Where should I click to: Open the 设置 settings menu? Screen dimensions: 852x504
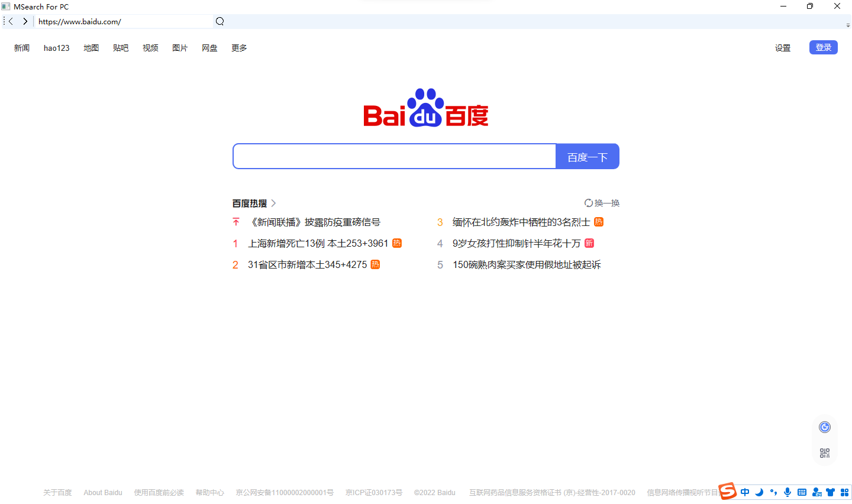tap(783, 48)
